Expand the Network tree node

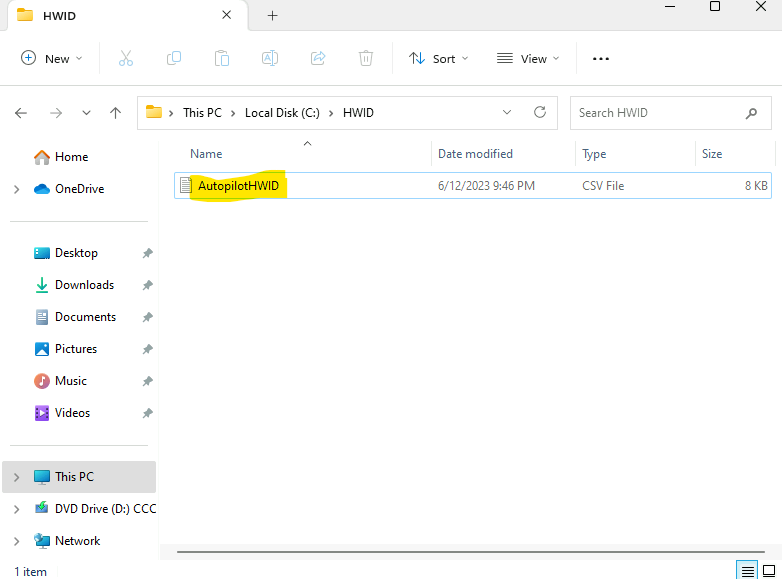(x=16, y=541)
